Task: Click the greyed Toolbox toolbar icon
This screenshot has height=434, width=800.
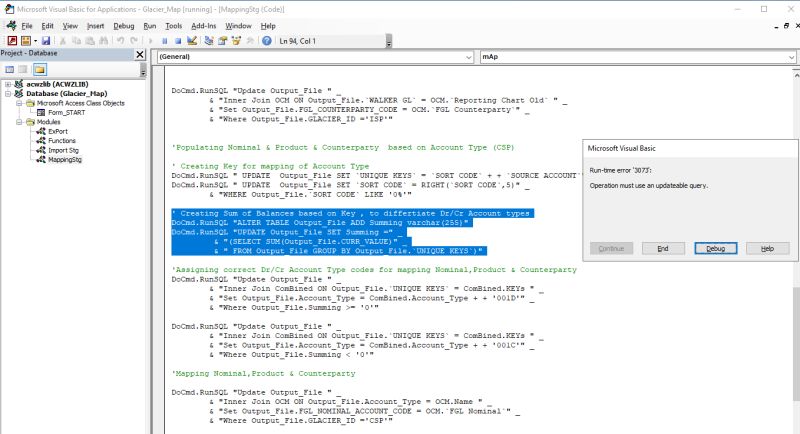Action: [x=250, y=41]
